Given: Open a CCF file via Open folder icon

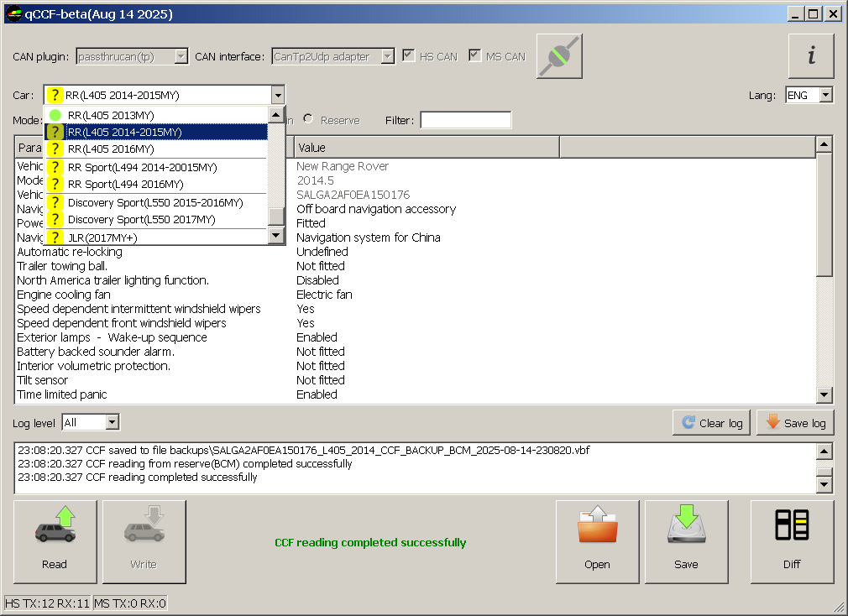Looking at the screenshot, I should coord(597,541).
